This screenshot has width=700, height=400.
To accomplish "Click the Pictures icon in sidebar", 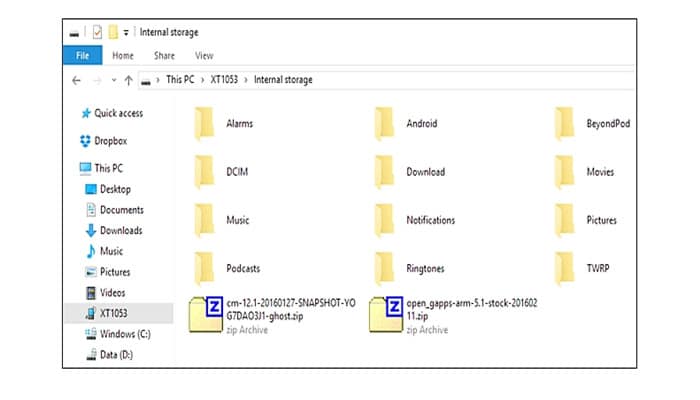I will pyautogui.click(x=91, y=272).
